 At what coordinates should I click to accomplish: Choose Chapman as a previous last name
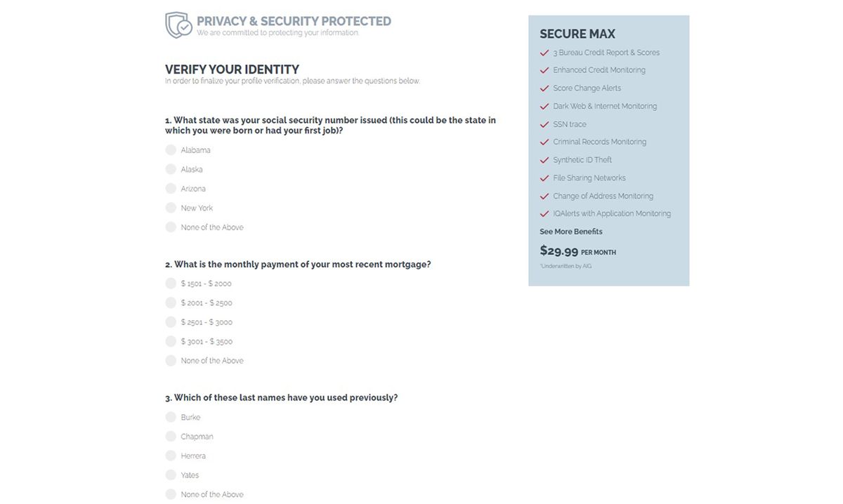(x=171, y=436)
